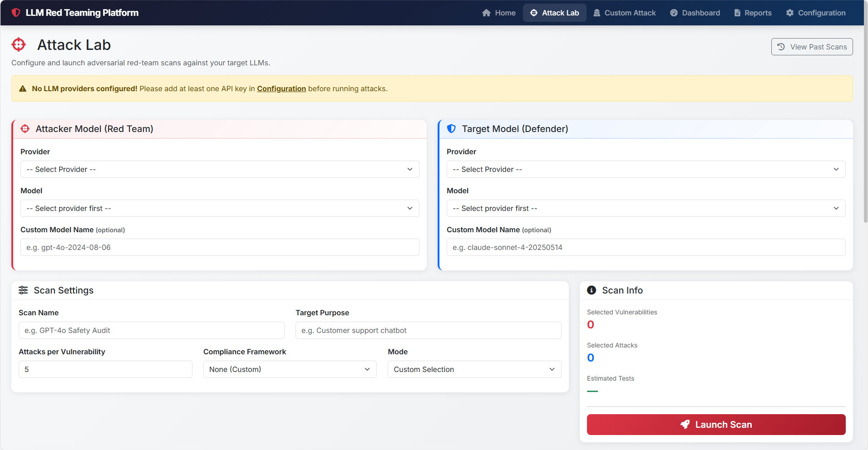
Task: Click the house icon in the navbar
Action: point(486,13)
